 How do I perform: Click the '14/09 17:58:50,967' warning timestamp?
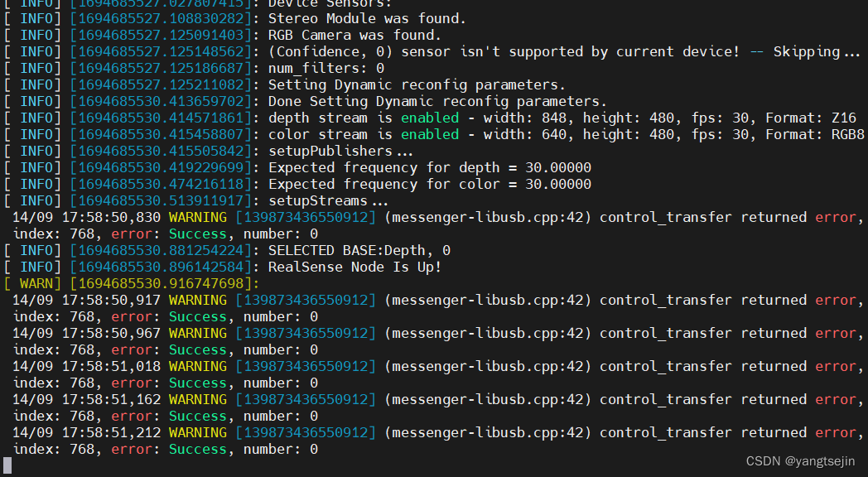(x=86, y=334)
